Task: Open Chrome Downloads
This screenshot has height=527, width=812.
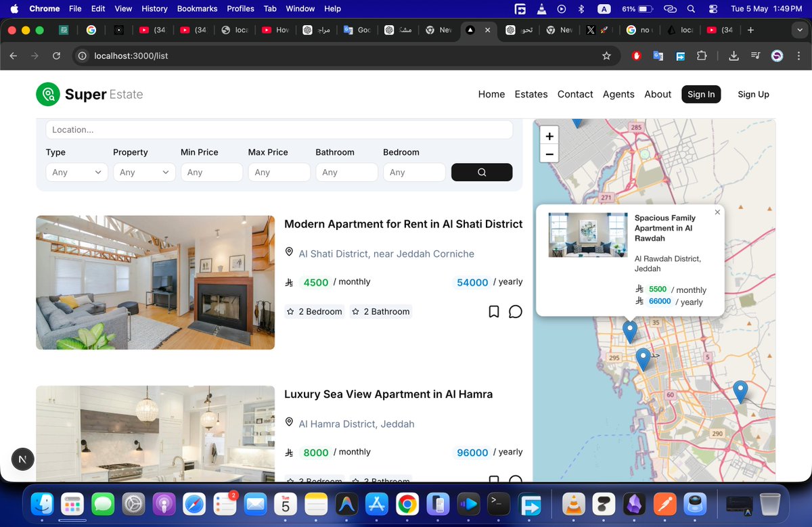Action: point(734,55)
